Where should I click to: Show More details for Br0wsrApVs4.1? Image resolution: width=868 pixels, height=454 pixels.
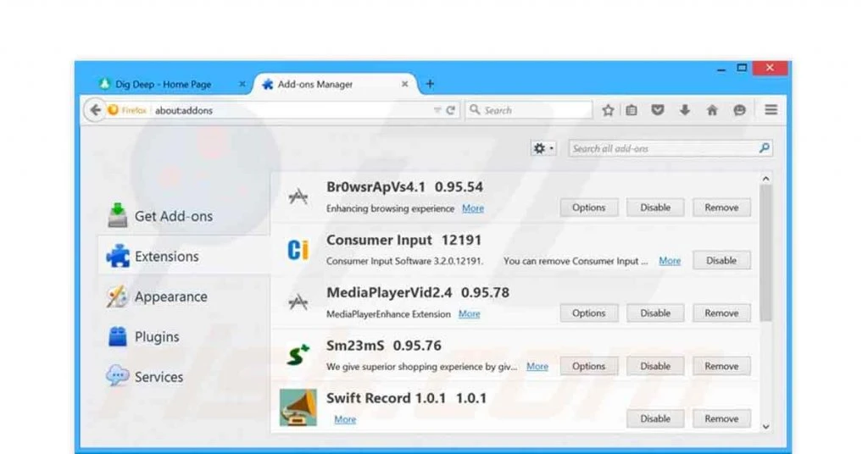473,208
